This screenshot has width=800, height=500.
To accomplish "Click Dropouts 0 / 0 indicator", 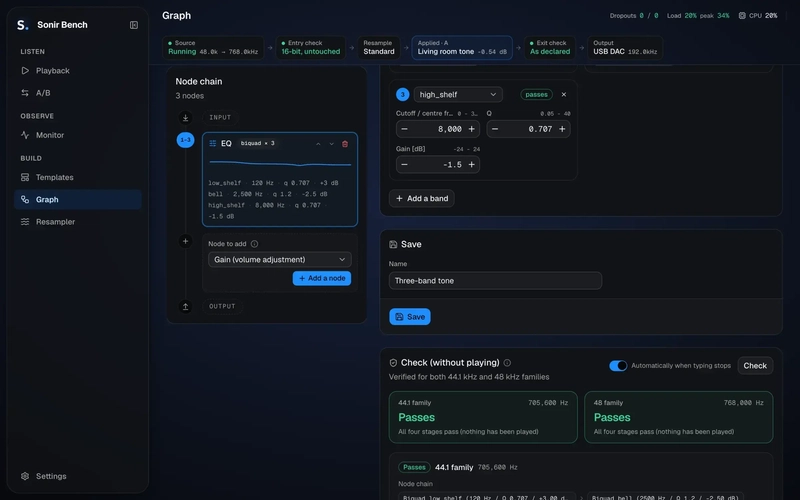I will click(x=634, y=16).
